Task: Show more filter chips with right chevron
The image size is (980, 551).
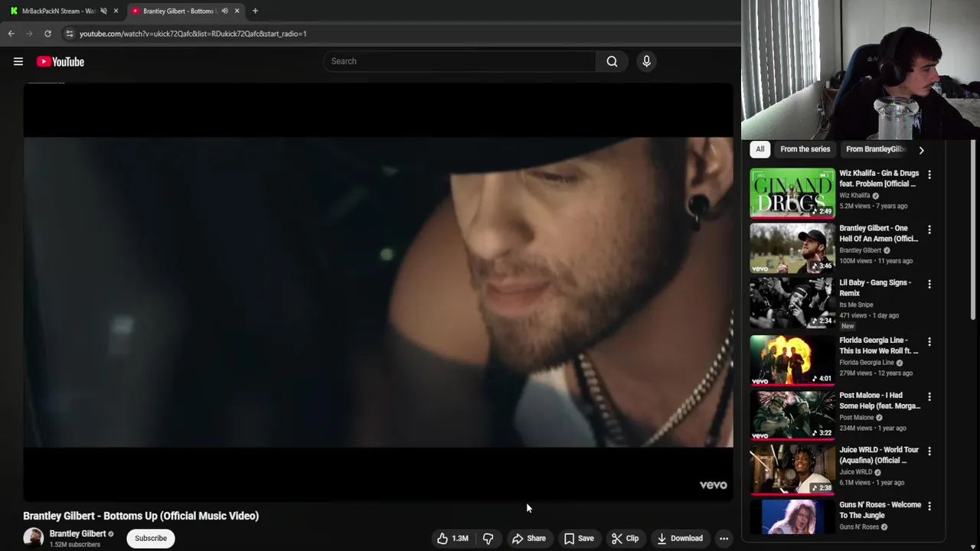Action: [x=921, y=150]
